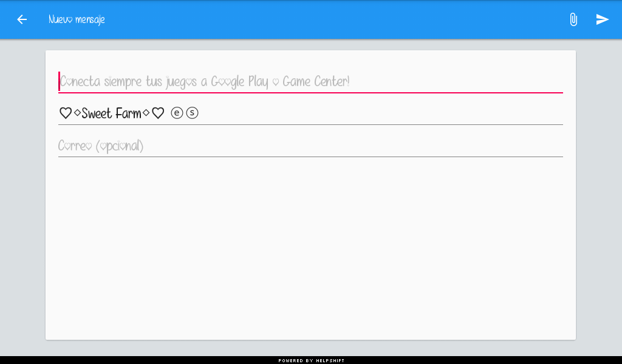Click the heart symbol after Sweet Farm
The height and width of the screenshot is (364, 622).
pyautogui.click(x=158, y=113)
